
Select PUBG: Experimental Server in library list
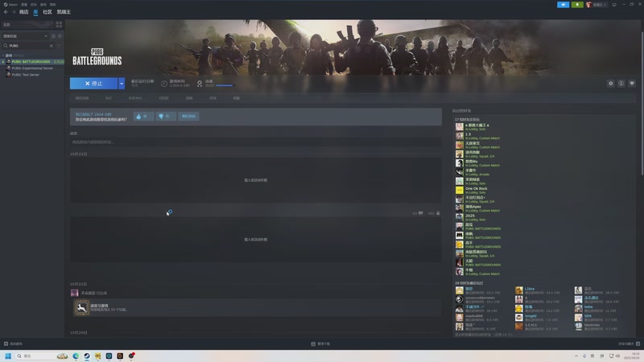point(32,68)
